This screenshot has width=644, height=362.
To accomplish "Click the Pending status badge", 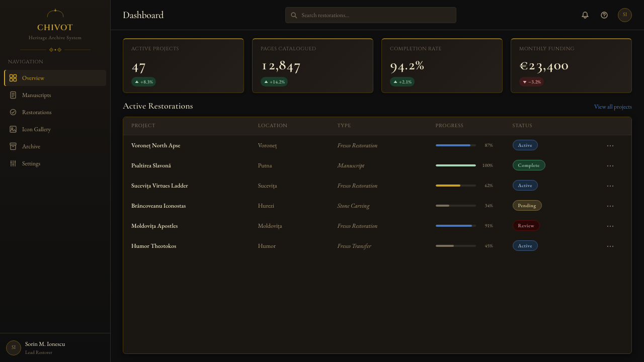I will pyautogui.click(x=527, y=206).
